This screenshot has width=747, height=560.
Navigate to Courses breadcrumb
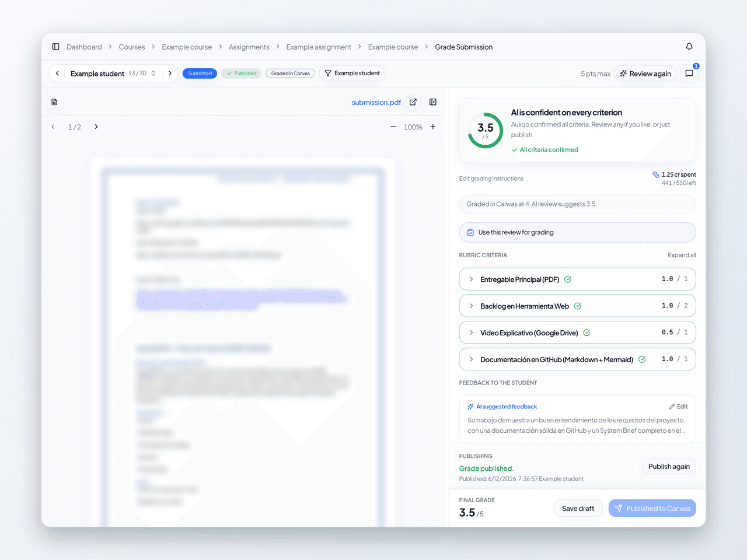pyautogui.click(x=132, y=47)
